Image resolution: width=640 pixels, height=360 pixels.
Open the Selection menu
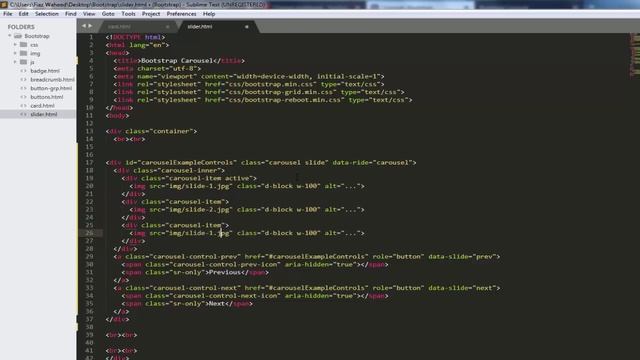pyautogui.click(x=47, y=14)
